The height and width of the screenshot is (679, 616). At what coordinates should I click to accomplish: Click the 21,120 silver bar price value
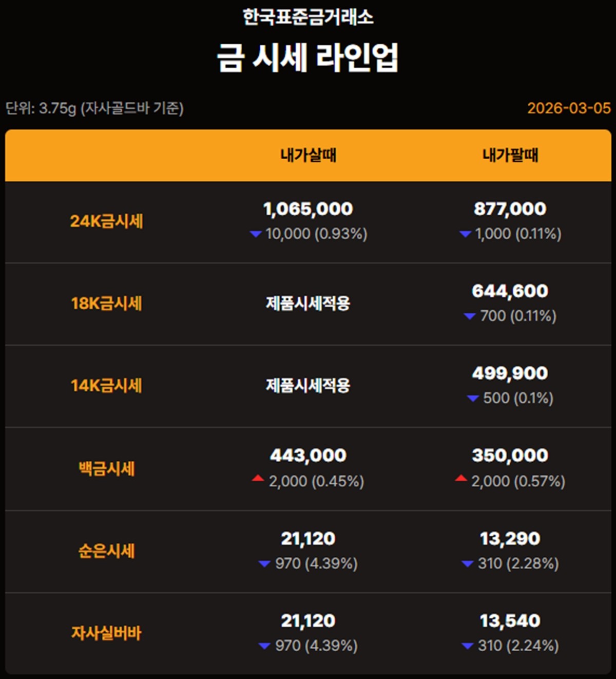coord(308,620)
